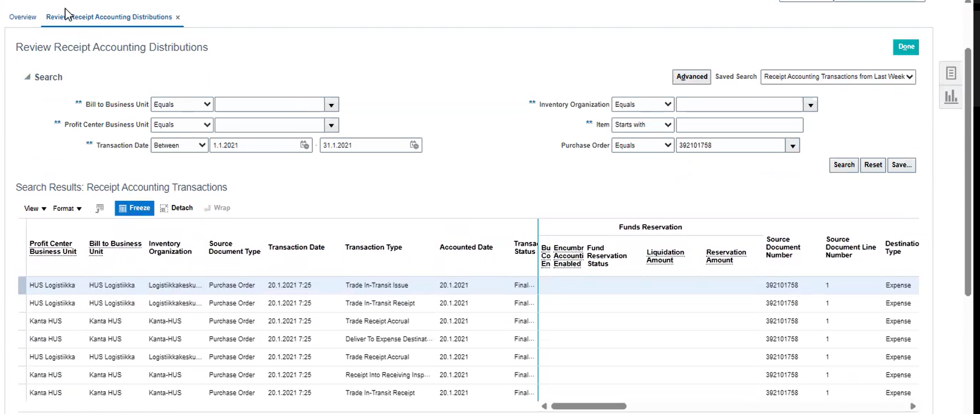
Task: Open the Saved Search dropdown
Action: pyautogui.click(x=838, y=76)
